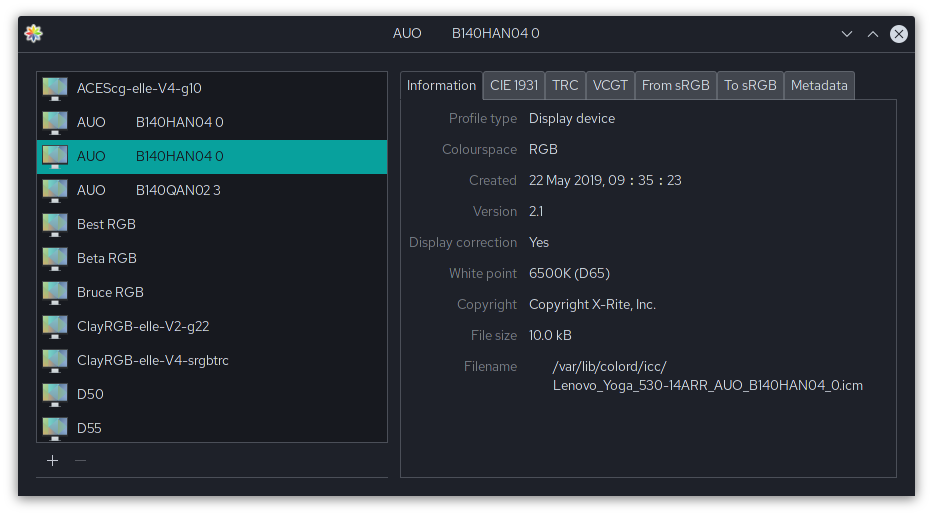The height and width of the screenshot is (516, 933).
Task: Select the D55 profile entry
Action: pos(89,428)
